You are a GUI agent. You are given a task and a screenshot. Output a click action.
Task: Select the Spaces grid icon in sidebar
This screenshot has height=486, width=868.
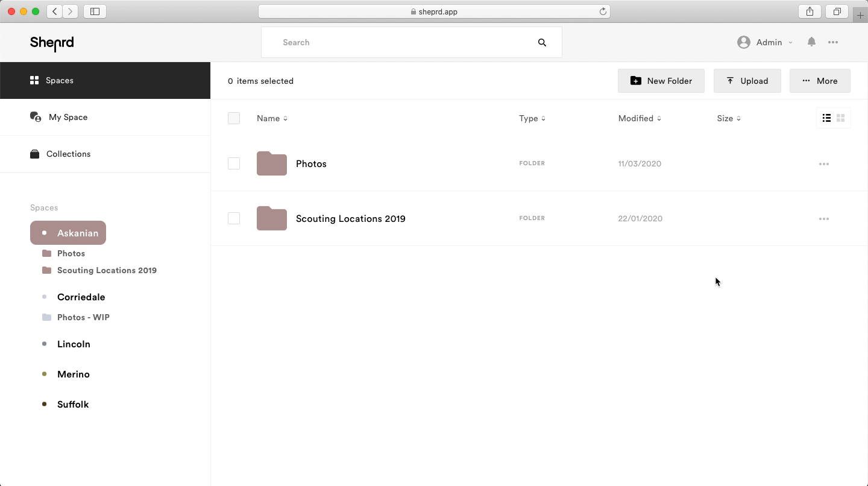34,80
